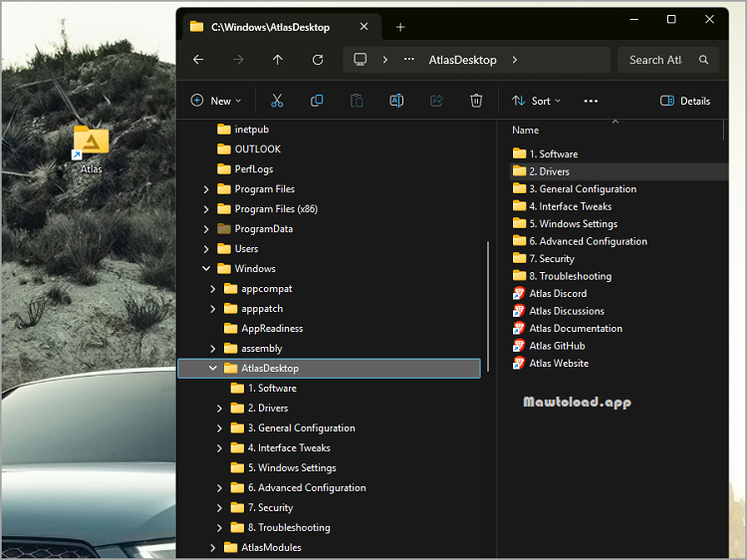747x560 pixels.
Task: Add a new tab with plus icon
Action: [400, 27]
